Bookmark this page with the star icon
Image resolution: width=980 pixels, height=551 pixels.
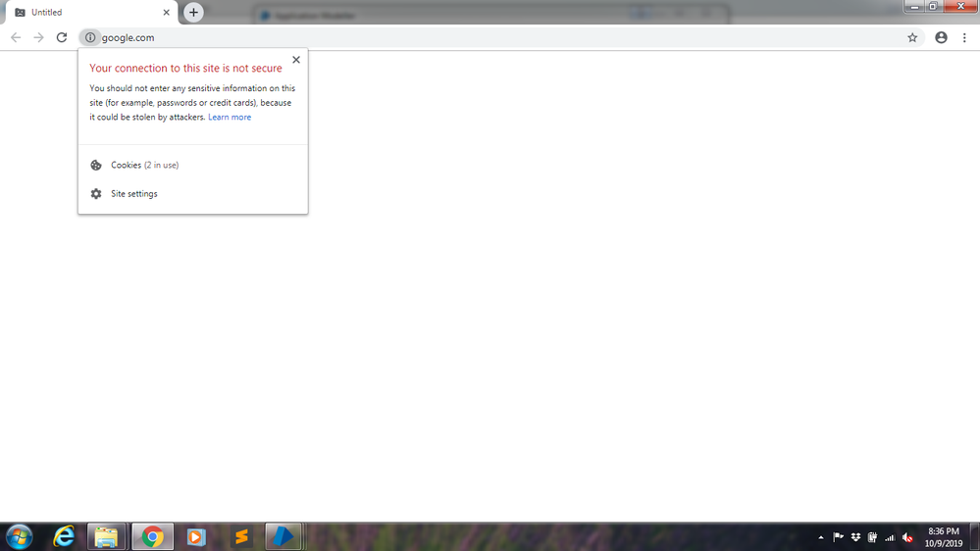click(x=912, y=37)
